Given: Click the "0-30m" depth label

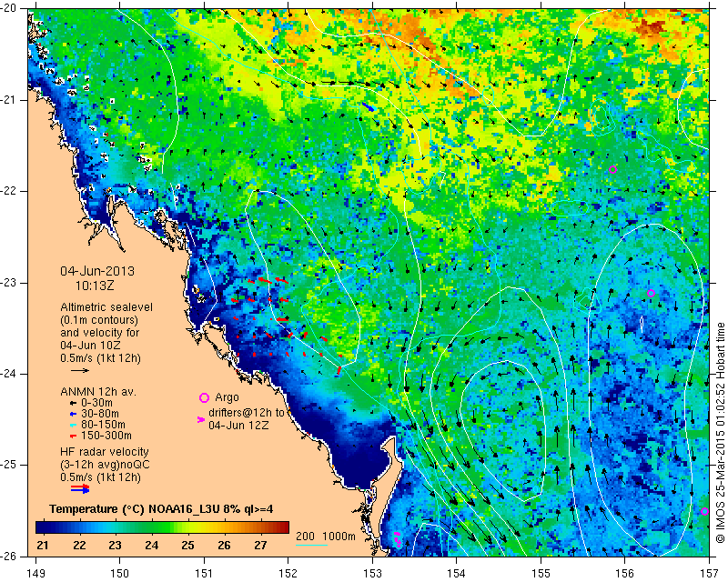Looking at the screenshot, I should tap(96, 403).
